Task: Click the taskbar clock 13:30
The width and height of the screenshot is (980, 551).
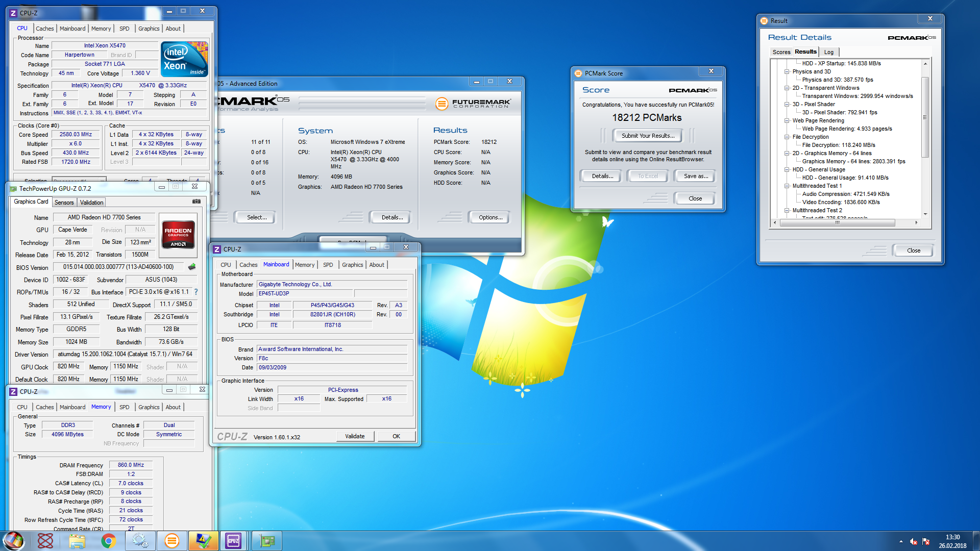Action: (952, 537)
